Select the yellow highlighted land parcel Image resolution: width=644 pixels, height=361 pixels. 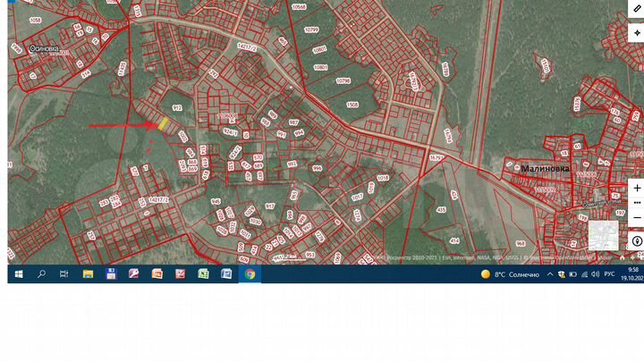[x=163, y=124]
